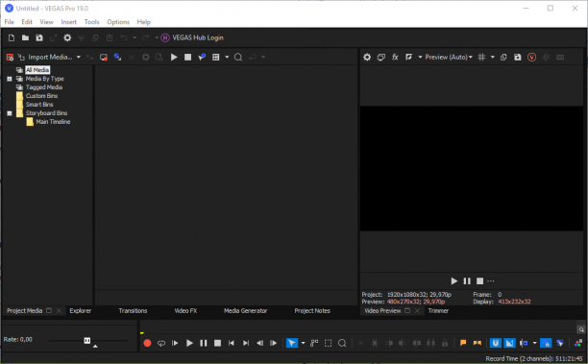The image size is (588, 364).
Task: Click the Preview on External Monitor icon
Action: tap(381, 57)
